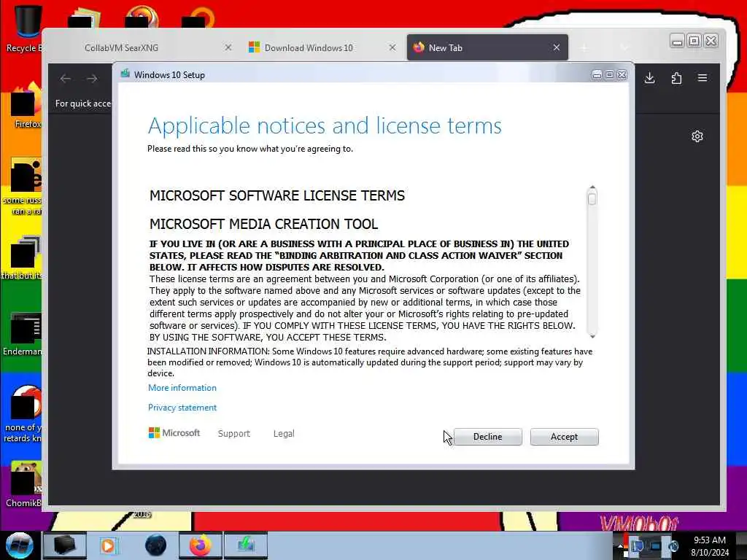Click the Microsoft logo in setup footer

174,433
